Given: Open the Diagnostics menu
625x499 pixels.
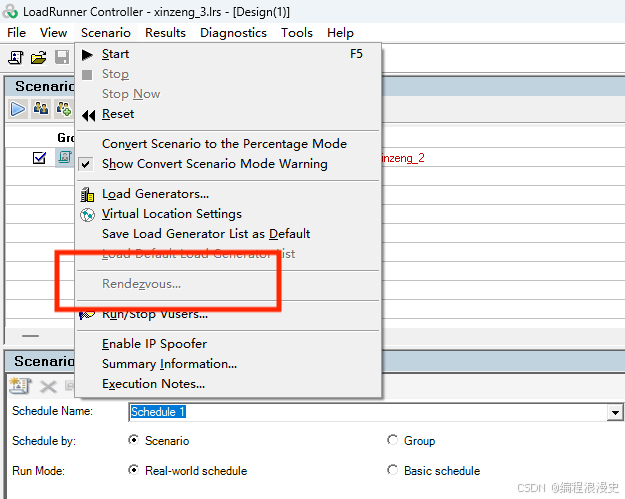Looking at the screenshot, I should (x=233, y=33).
